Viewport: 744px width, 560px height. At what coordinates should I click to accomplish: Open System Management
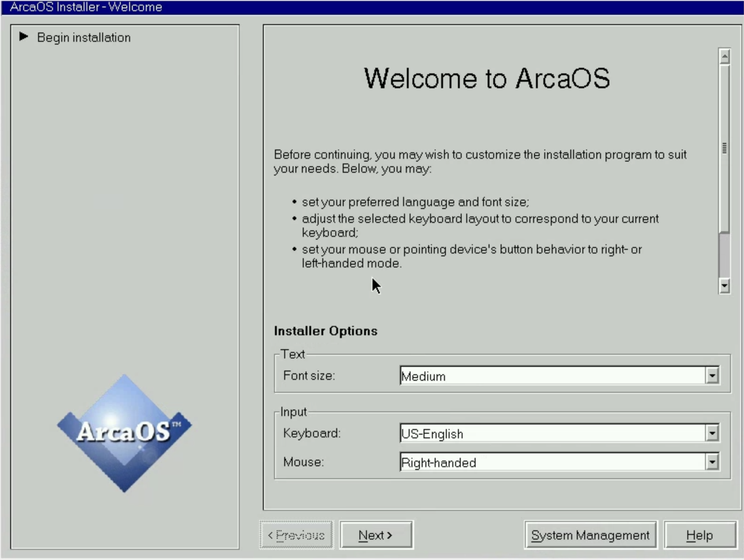590,534
